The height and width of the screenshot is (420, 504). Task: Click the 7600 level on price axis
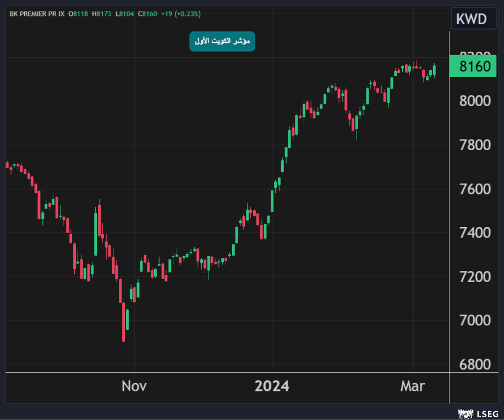click(474, 189)
